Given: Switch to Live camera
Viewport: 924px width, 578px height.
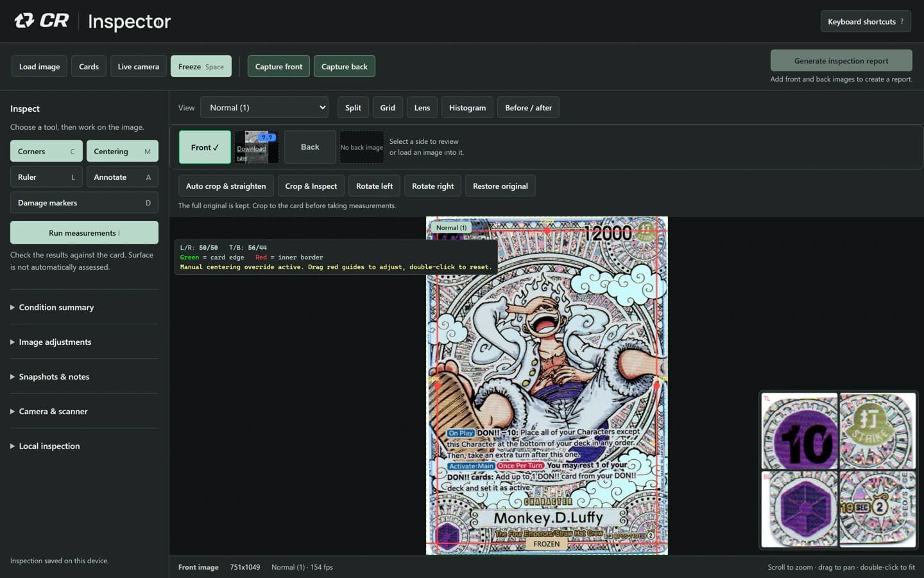Looking at the screenshot, I should point(138,66).
